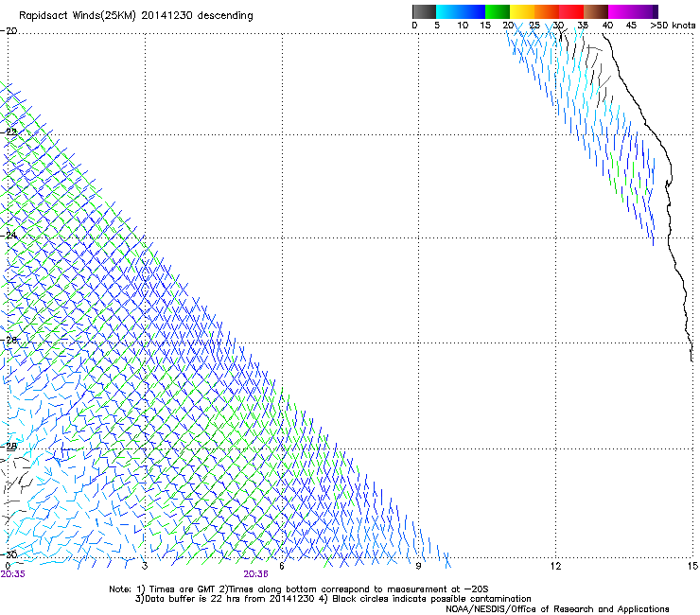Click the legend value label 45
Image resolution: width=700 pixels, height=615 pixels.
pos(631,26)
